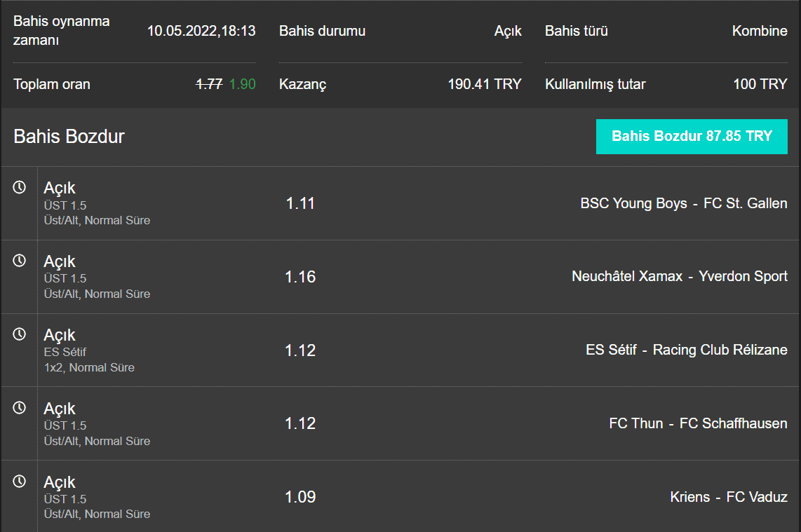The width and height of the screenshot is (801, 532).
Task: Click the 10.05.2022,18:13 bet time
Action: [x=201, y=31]
